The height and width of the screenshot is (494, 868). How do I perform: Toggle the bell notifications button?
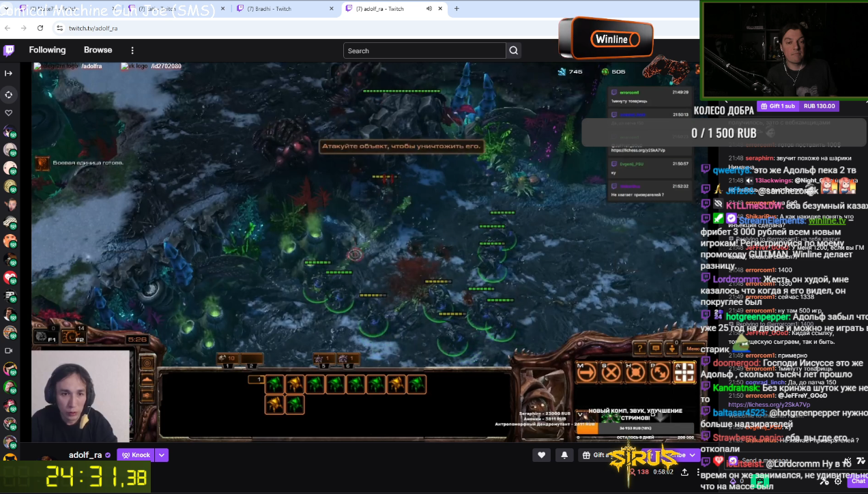pyautogui.click(x=564, y=455)
